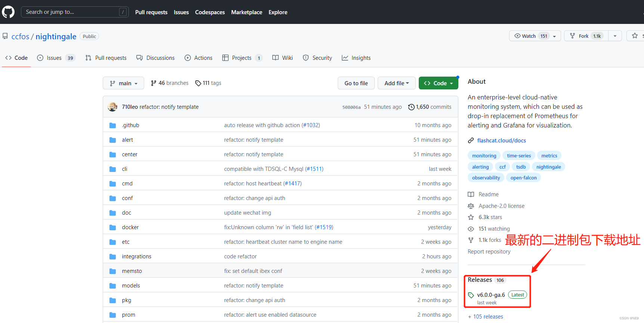Screen dimensions: 644x323
Task: Open the Watch dropdown arrow
Action: [554, 36]
